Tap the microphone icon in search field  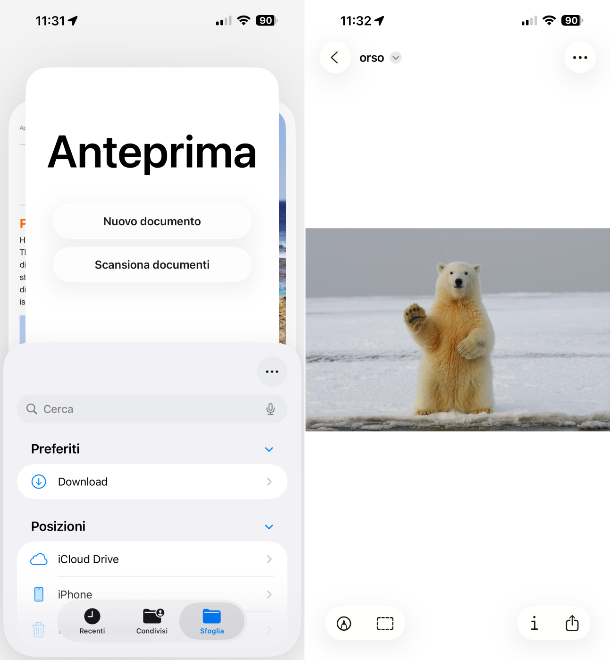(271, 409)
